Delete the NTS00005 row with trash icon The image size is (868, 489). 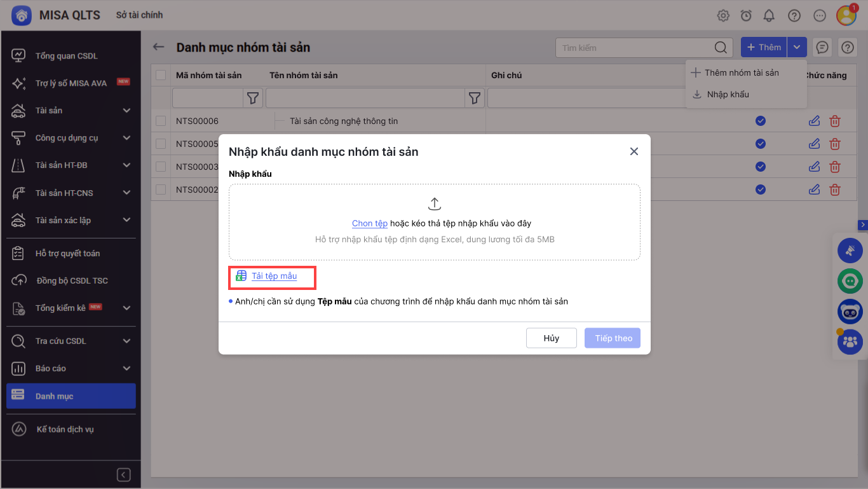click(x=835, y=144)
